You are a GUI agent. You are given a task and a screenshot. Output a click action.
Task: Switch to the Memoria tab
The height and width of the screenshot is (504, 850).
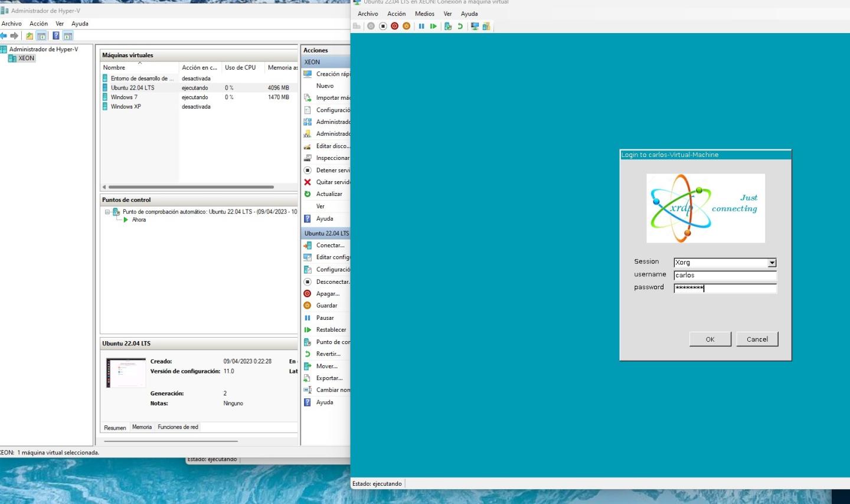142,427
